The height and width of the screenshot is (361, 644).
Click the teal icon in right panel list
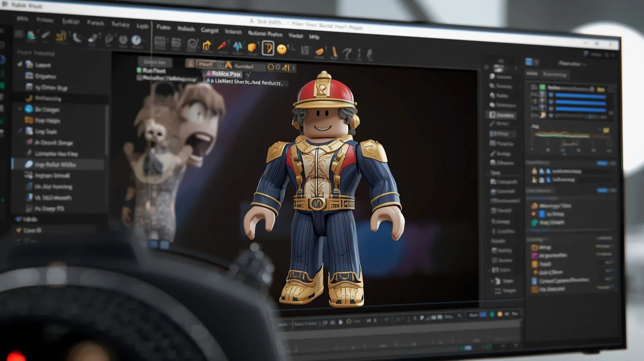(535, 222)
